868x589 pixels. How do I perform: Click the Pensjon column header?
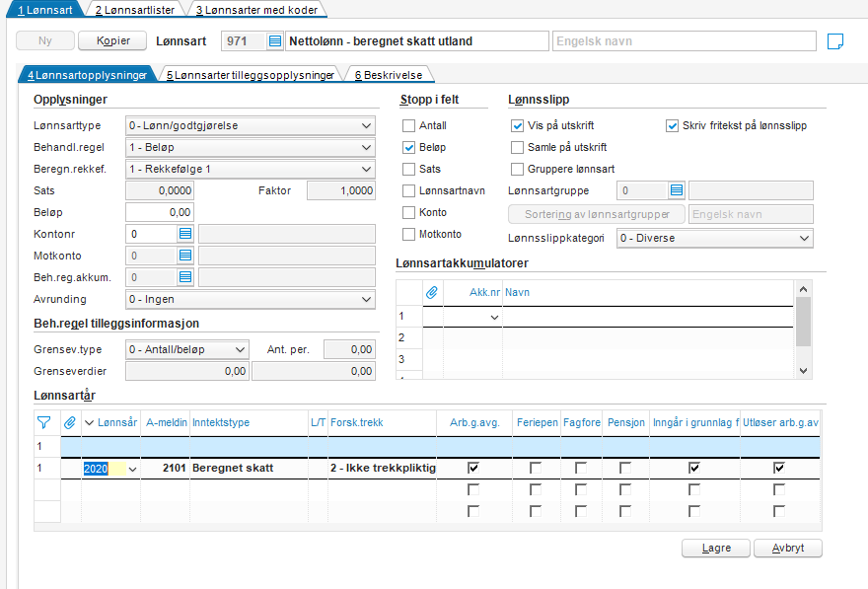(626, 423)
